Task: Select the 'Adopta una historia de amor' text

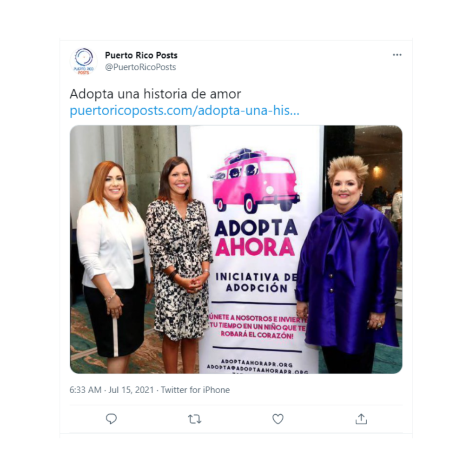Action: (x=155, y=94)
